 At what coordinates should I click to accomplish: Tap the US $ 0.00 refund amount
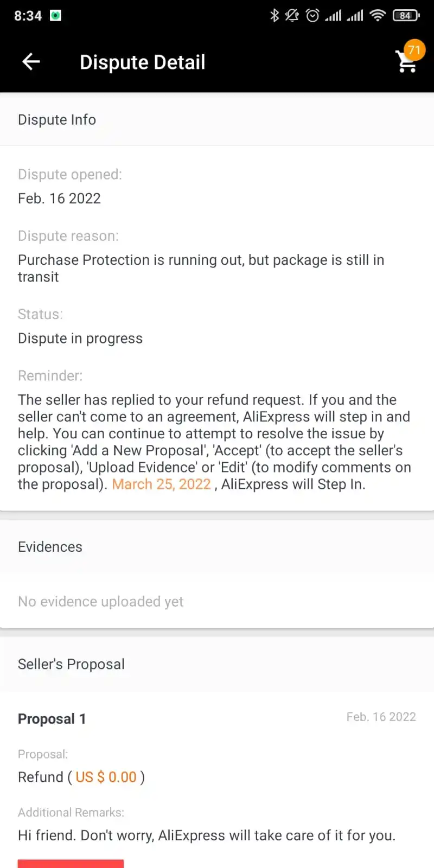tap(106, 777)
